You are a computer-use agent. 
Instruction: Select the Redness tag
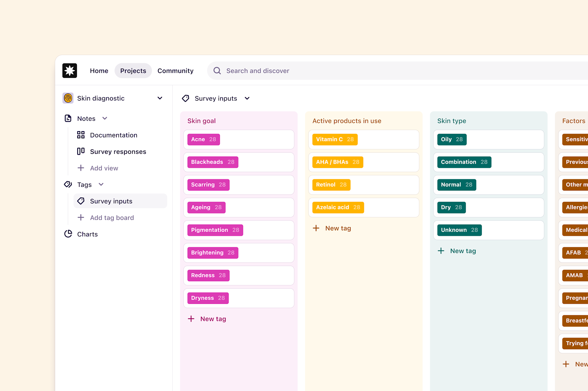(208, 275)
